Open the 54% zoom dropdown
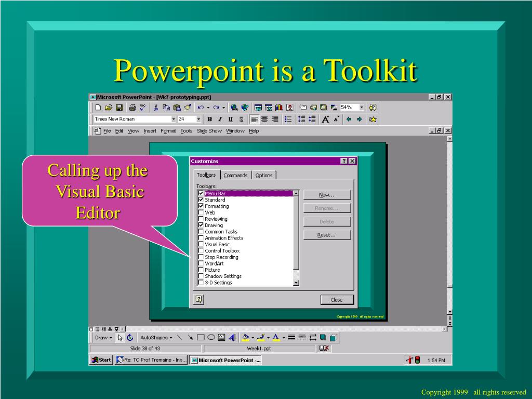This screenshot has width=532, height=399. coord(362,107)
